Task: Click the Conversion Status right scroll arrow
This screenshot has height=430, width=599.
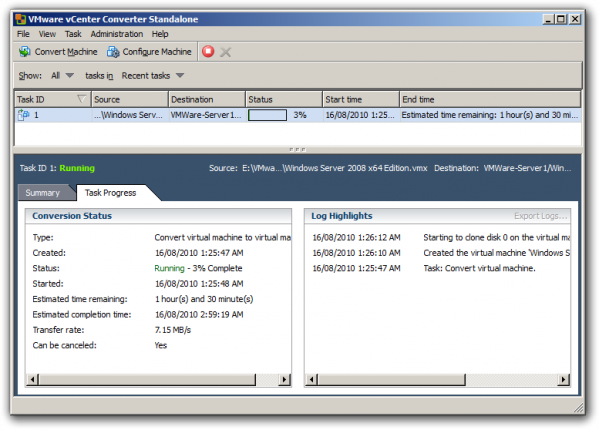Action: point(284,380)
